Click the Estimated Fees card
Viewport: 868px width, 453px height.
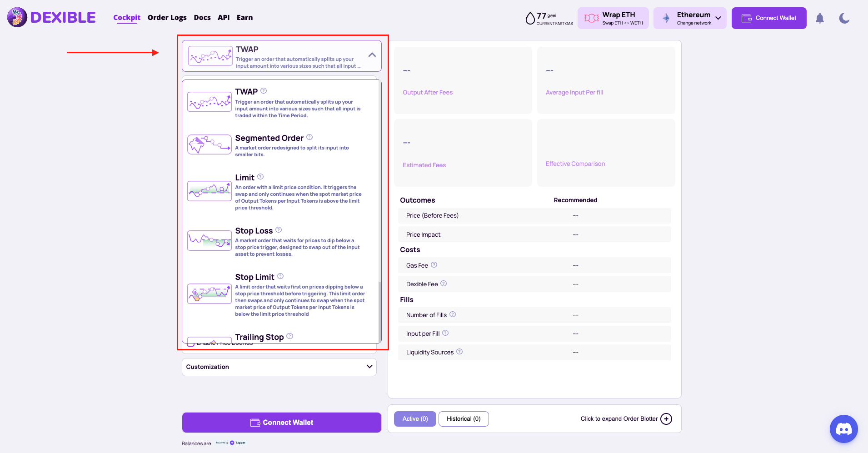[x=463, y=153]
